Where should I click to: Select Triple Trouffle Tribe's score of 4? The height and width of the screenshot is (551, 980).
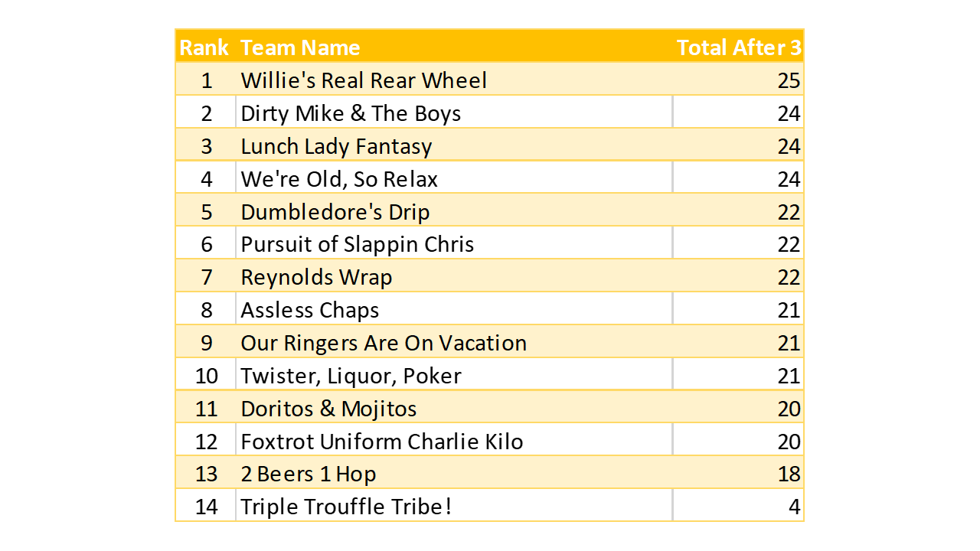[x=794, y=507]
